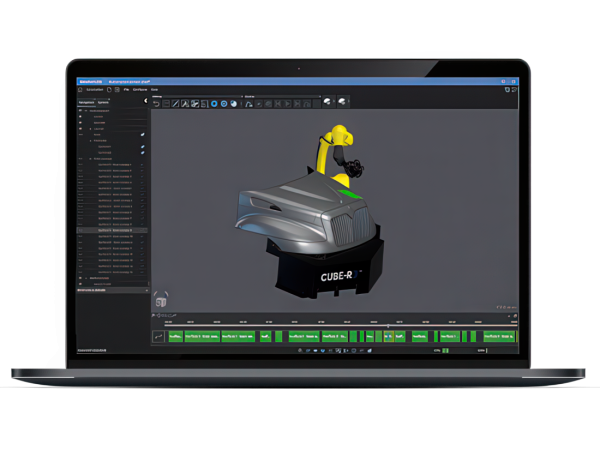The width and height of the screenshot is (600, 450).
Task: Toggle checkbox of the highlighted tree row
Action: coord(143,230)
